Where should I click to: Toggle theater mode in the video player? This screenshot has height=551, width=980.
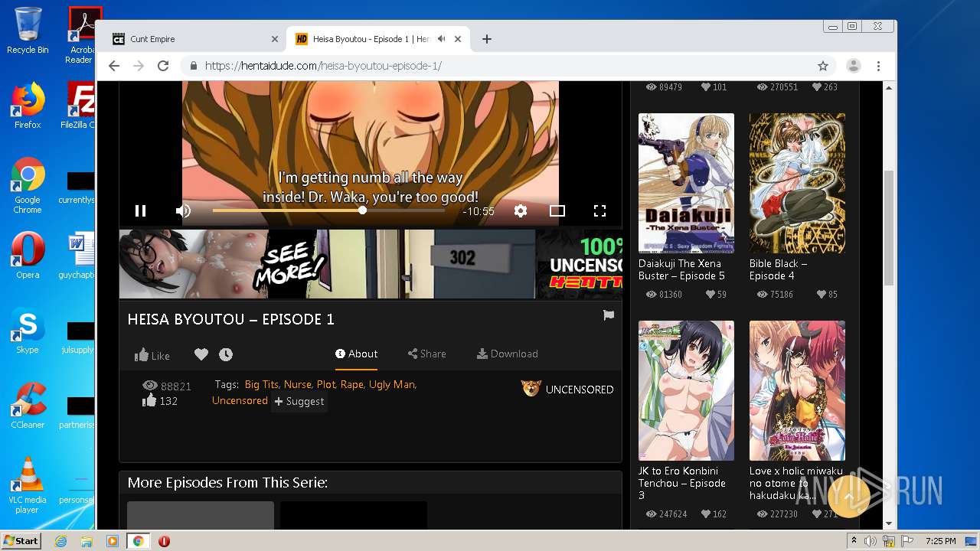(x=557, y=211)
